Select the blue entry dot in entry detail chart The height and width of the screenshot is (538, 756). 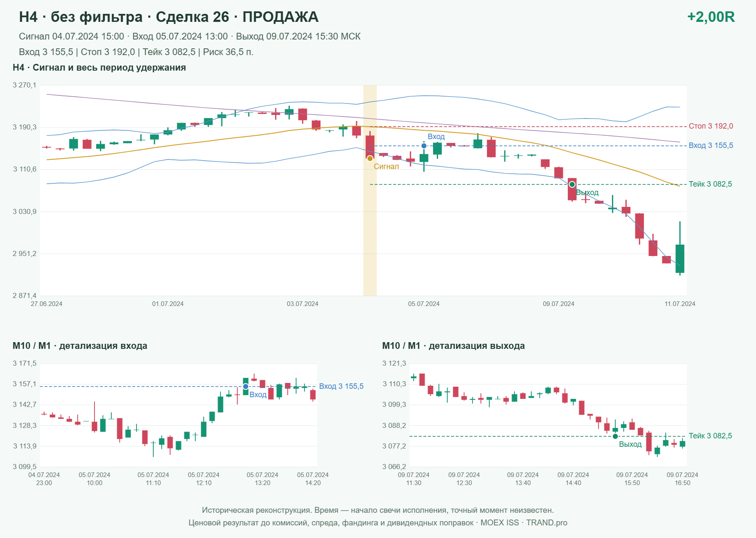[246, 387]
